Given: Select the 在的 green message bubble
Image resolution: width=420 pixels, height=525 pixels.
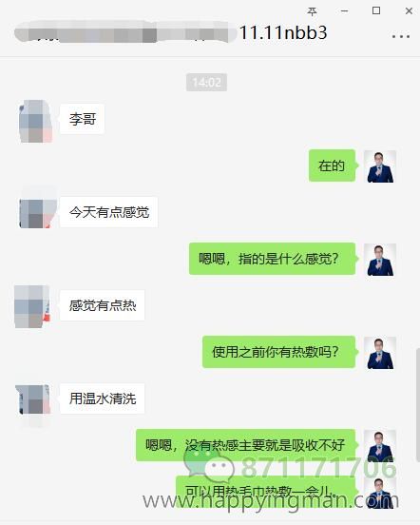Looking at the screenshot, I should coord(332,165).
